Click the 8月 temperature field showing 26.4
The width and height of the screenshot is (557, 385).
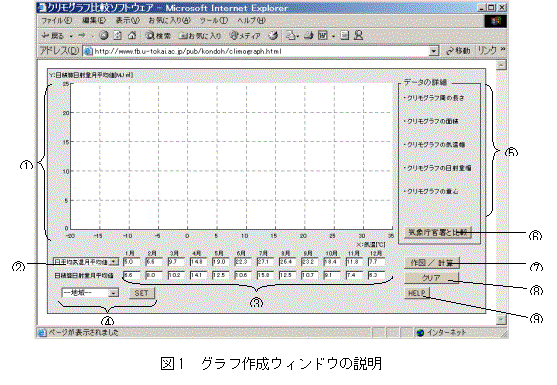[287, 262]
